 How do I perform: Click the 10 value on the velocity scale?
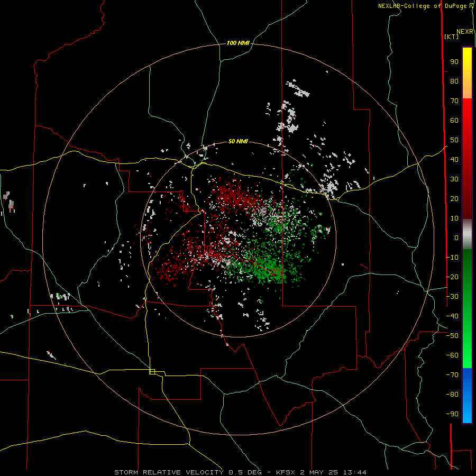click(454, 218)
